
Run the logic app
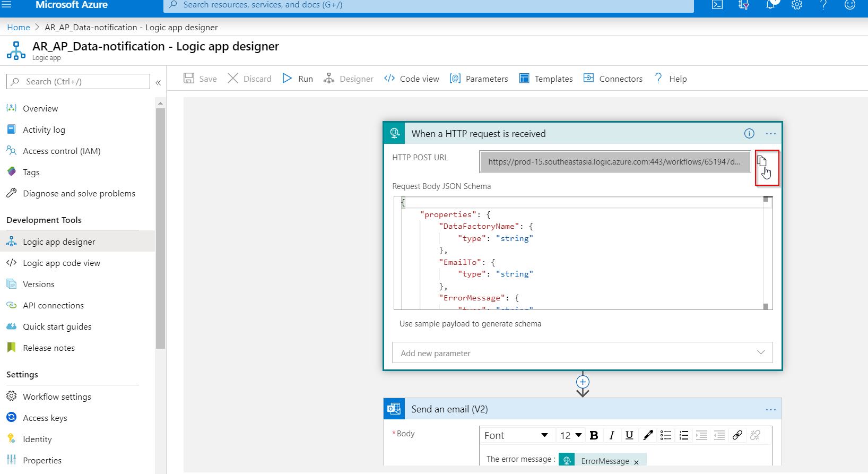click(x=298, y=79)
